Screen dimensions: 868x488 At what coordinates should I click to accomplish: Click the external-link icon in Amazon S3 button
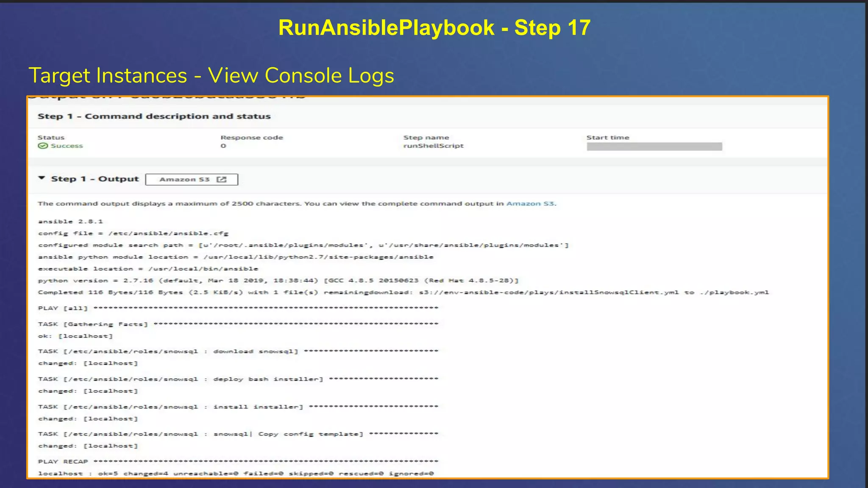coord(221,180)
